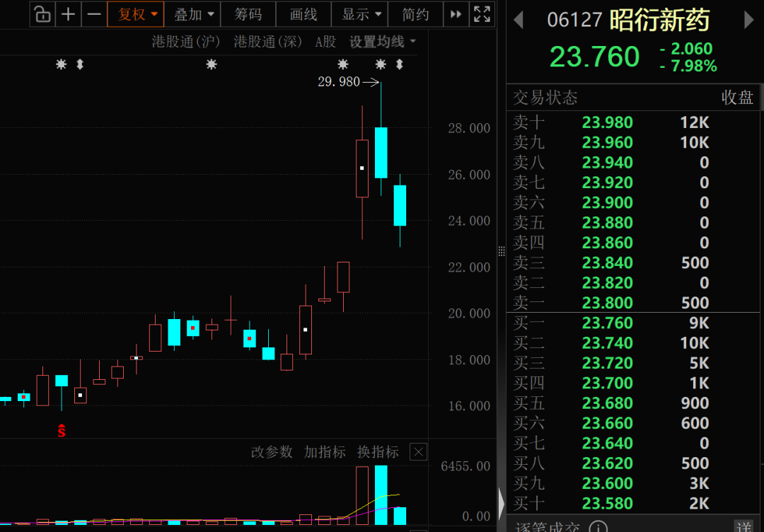The height and width of the screenshot is (532, 764).
Task: Click stock name 昭衍新药
Action: pyautogui.click(x=660, y=20)
